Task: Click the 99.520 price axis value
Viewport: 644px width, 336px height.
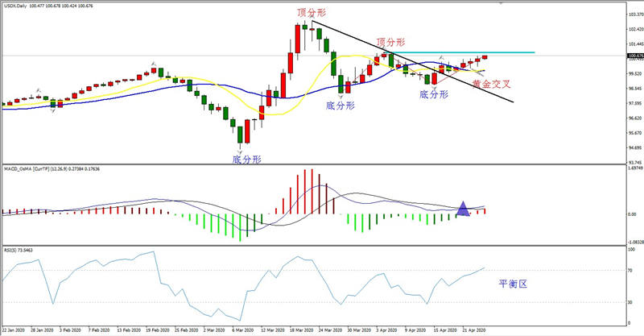Action: 635,73
